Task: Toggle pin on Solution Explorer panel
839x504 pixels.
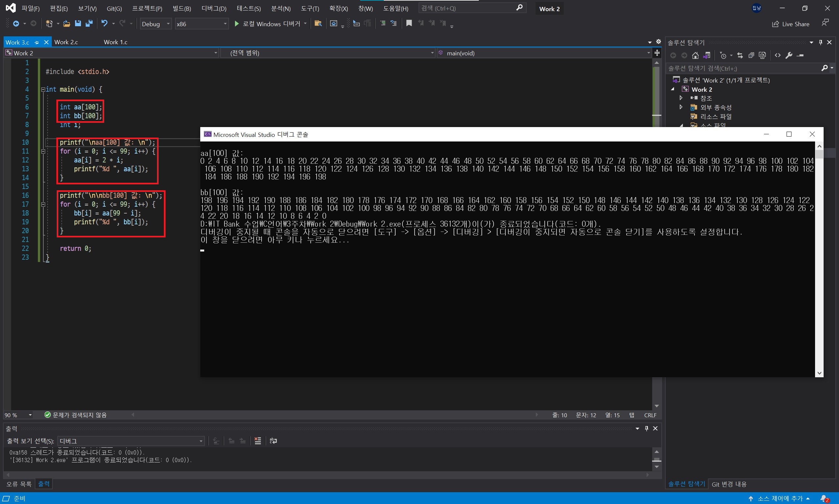Action: (x=820, y=43)
